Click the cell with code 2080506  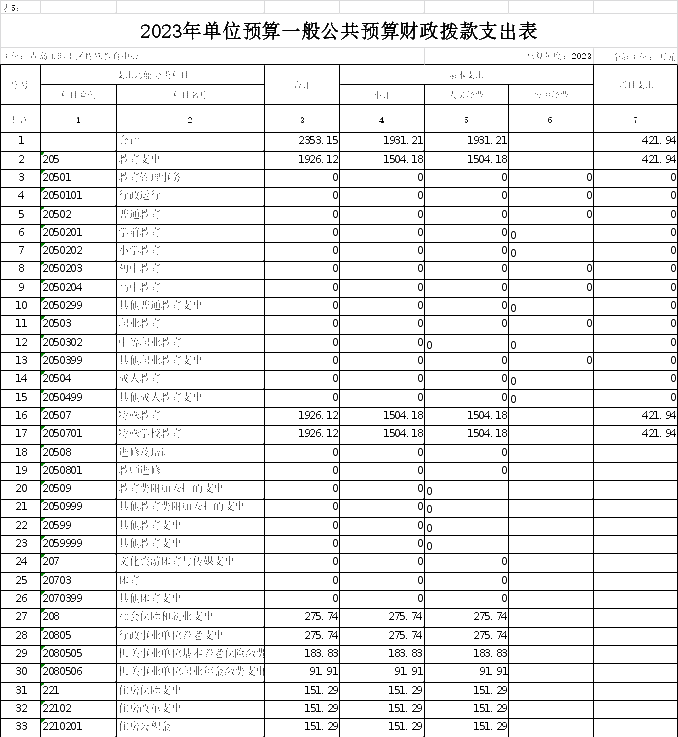pyautogui.click(x=78, y=671)
